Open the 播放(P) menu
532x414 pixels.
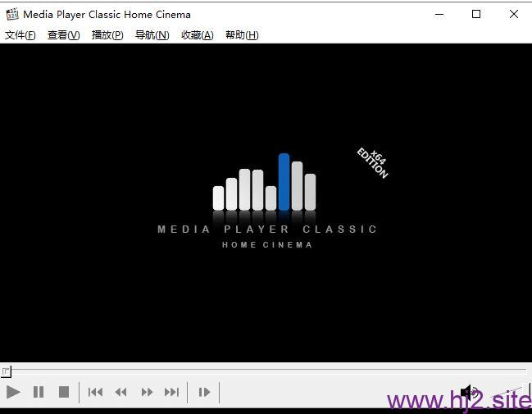click(x=107, y=35)
